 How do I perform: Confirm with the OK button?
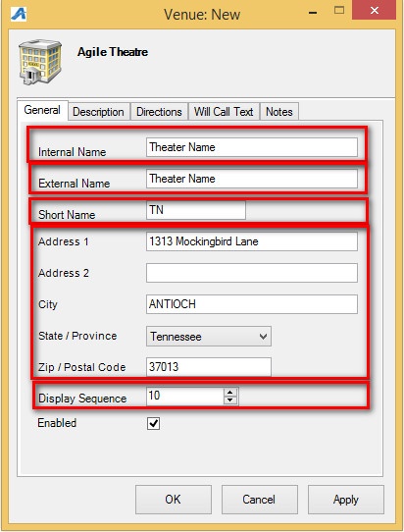(174, 500)
